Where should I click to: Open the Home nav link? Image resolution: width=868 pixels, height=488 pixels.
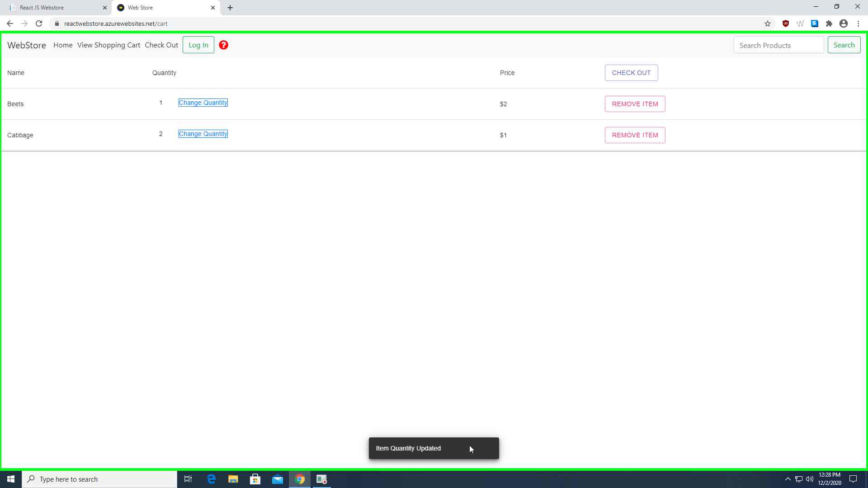(x=63, y=45)
